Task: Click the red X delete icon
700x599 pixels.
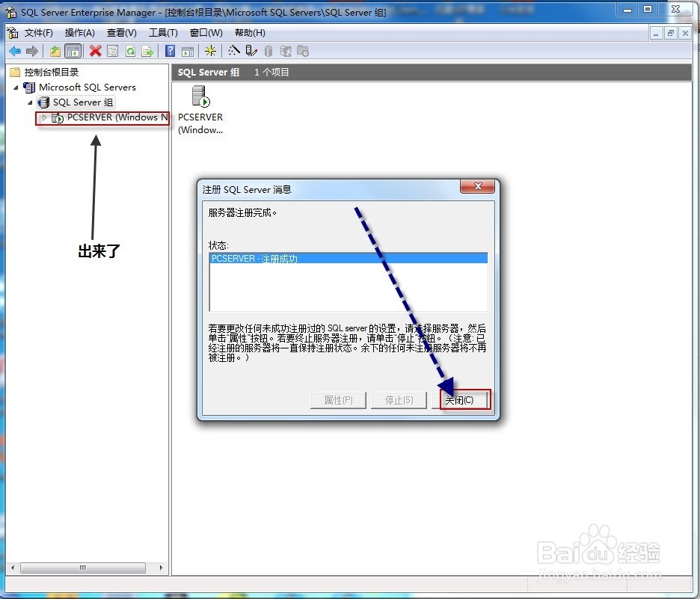Action: click(95, 52)
